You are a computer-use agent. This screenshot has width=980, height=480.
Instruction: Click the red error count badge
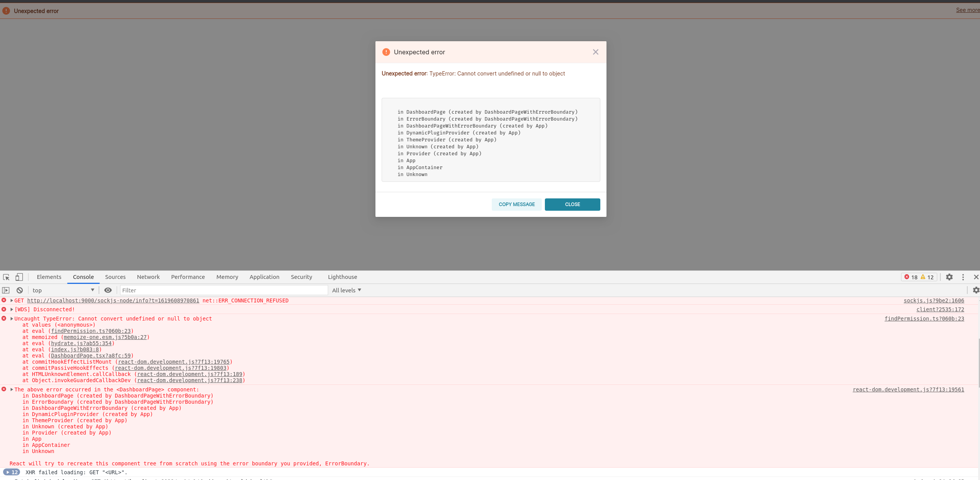click(912, 277)
